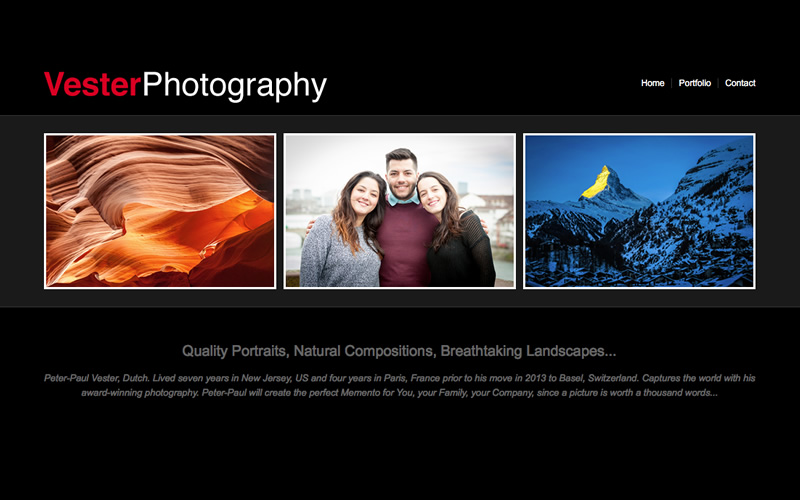Image resolution: width=800 pixels, height=500 pixels.
Task: Click the red "Vester" logo text
Action: click(92, 85)
